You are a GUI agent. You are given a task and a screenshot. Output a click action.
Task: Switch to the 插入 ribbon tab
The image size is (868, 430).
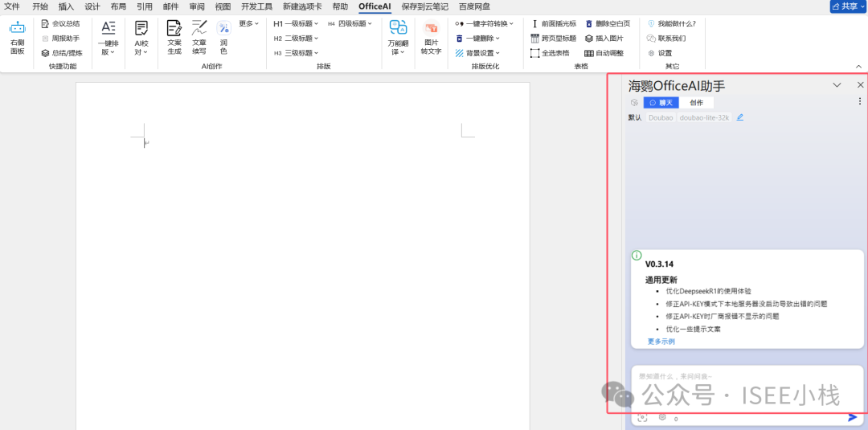[x=66, y=6]
